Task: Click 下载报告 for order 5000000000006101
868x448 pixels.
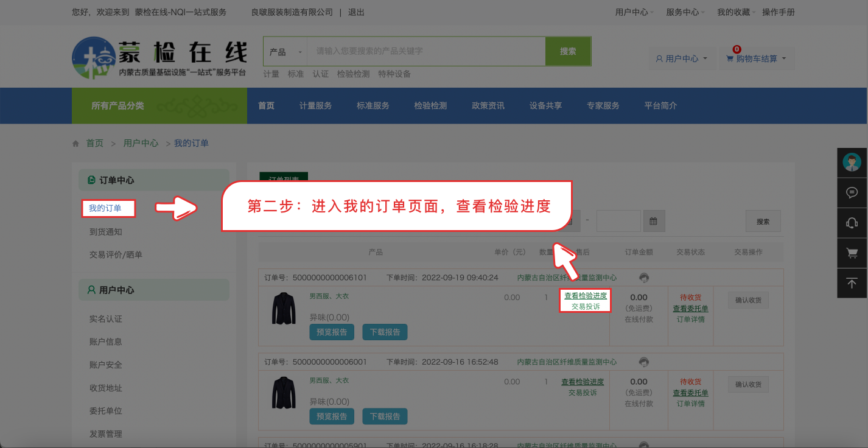Action: (385, 332)
